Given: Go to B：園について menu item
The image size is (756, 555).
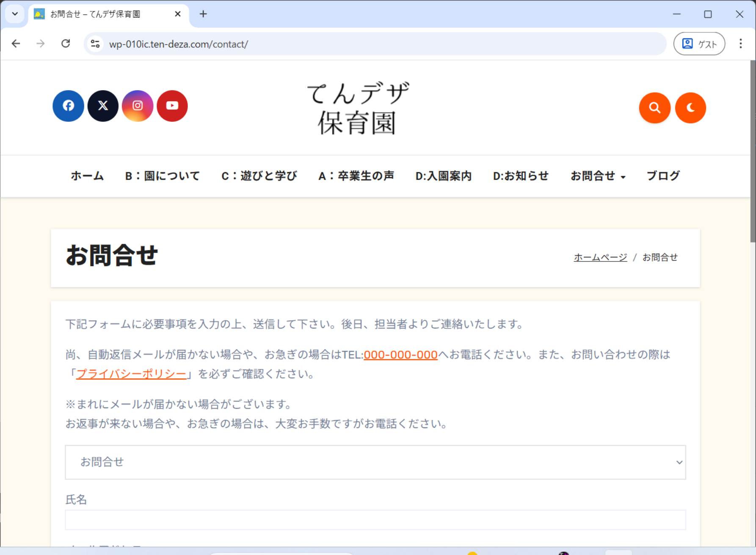Looking at the screenshot, I should pyautogui.click(x=162, y=176).
